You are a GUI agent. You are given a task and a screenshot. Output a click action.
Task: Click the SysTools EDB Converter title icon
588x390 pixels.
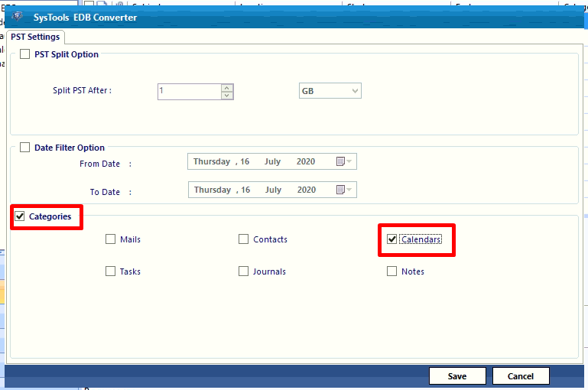[18, 17]
